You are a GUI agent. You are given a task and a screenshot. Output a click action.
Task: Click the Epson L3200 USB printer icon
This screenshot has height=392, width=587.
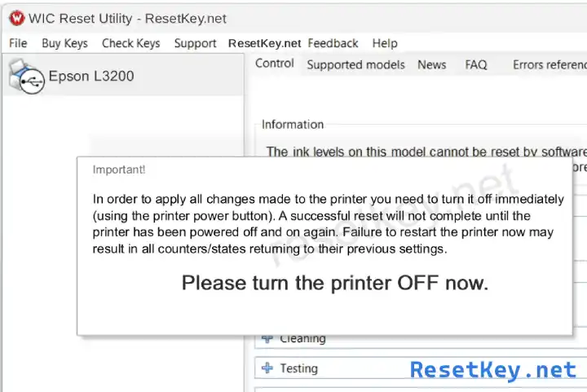click(x=27, y=77)
